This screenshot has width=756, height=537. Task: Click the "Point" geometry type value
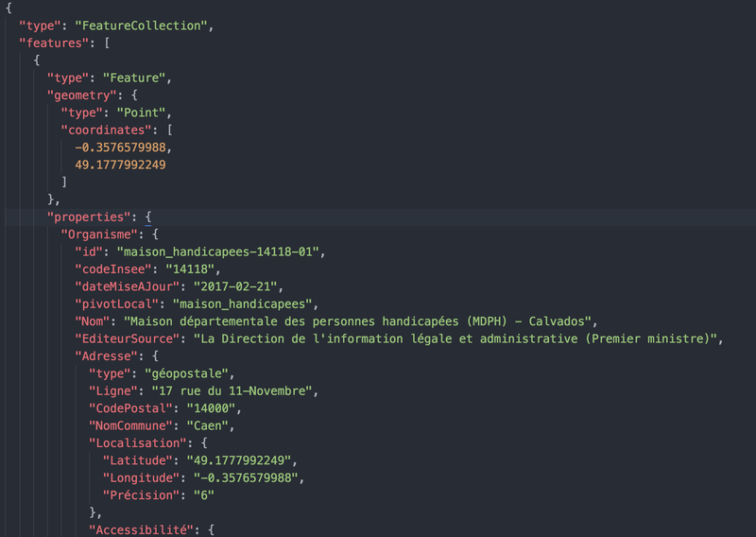coord(149,113)
